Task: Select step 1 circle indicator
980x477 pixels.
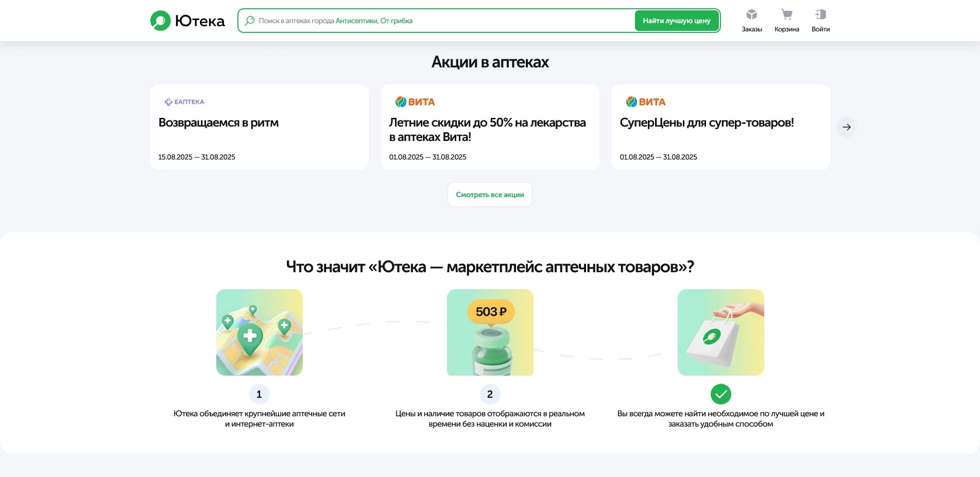Action: [259, 394]
